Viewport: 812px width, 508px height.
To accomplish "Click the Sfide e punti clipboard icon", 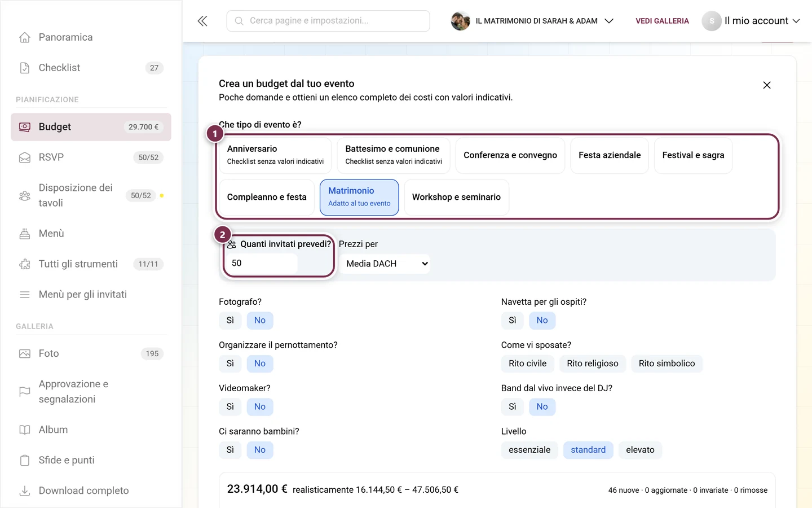I will (x=25, y=461).
